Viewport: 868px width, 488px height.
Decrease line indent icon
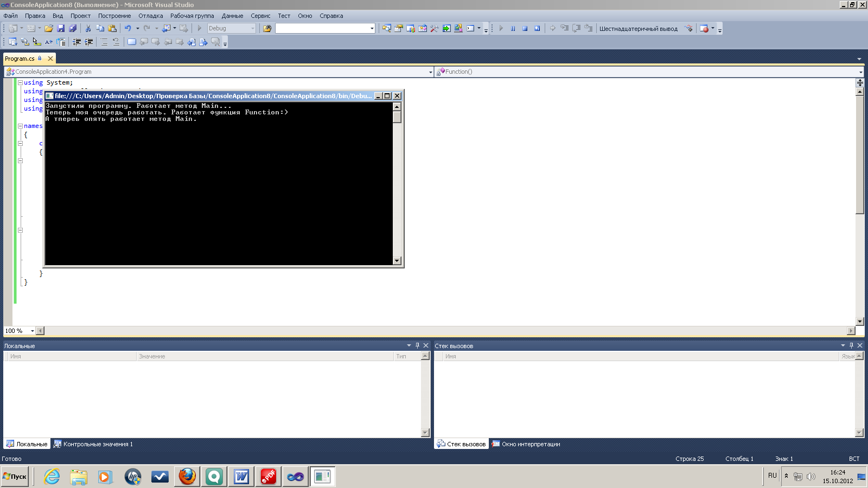[x=77, y=42]
